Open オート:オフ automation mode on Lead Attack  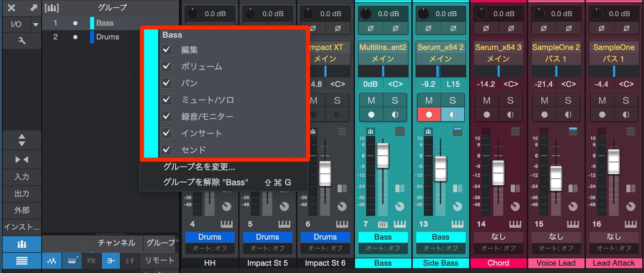(614, 248)
